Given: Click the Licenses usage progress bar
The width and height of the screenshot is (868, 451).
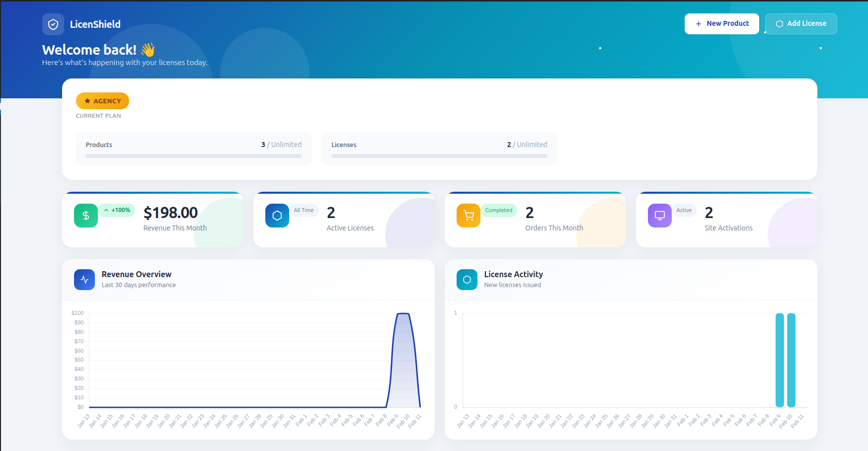Looking at the screenshot, I should pyautogui.click(x=439, y=156).
